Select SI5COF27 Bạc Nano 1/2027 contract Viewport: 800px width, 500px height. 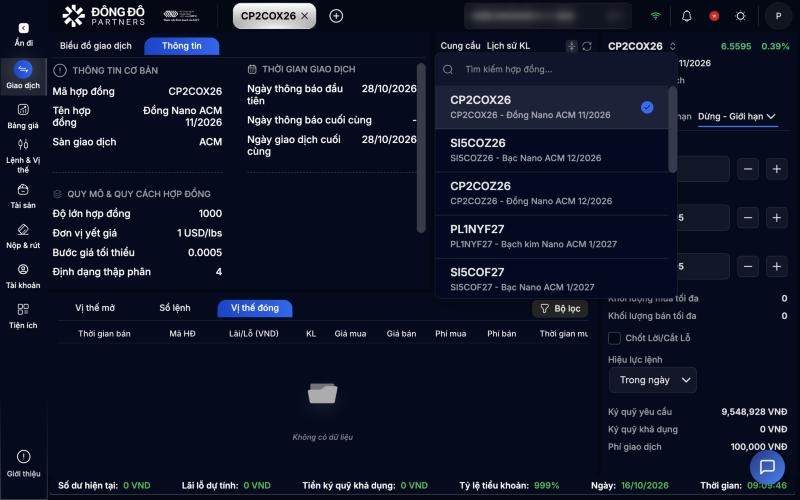552,279
